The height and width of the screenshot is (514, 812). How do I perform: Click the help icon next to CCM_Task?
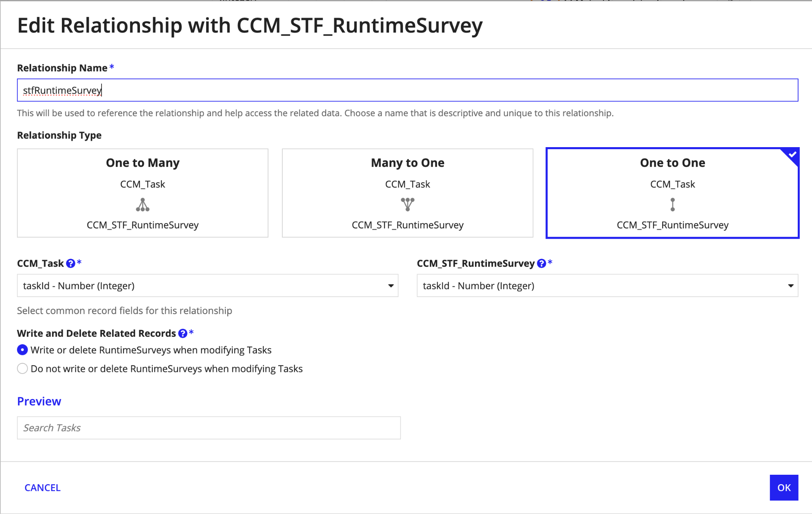[71, 263]
